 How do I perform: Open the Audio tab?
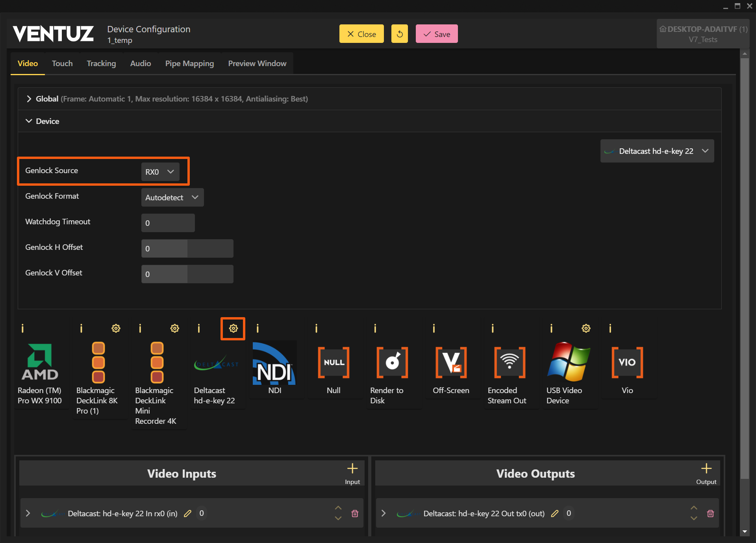point(141,63)
